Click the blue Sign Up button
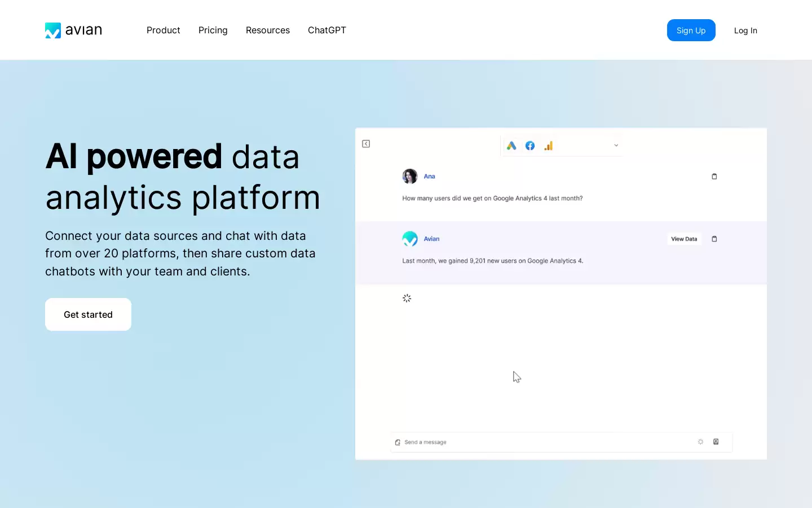812x508 pixels. (691, 30)
